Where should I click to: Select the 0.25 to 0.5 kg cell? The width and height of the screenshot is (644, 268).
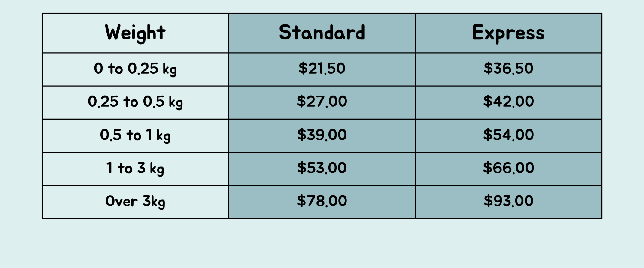135,102
